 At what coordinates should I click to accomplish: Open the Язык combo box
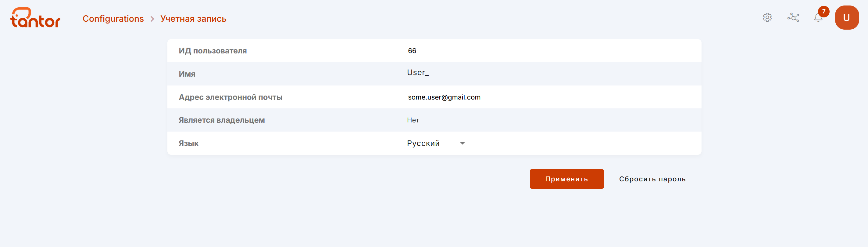click(436, 143)
